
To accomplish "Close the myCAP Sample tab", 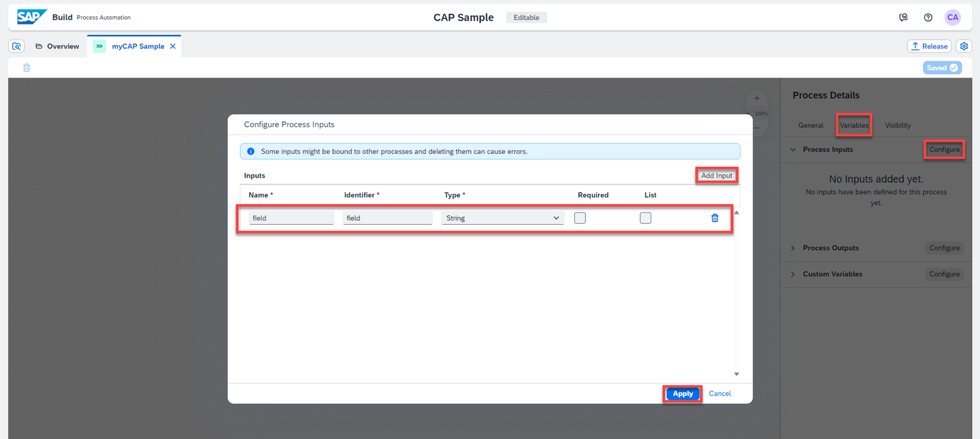I will click(173, 46).
